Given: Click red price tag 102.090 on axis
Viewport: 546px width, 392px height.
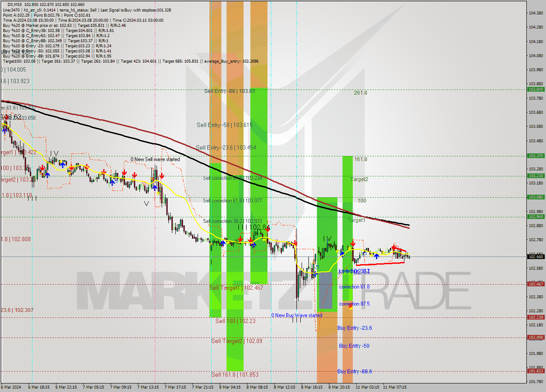Looking at the screenshot, I should 536,337.
